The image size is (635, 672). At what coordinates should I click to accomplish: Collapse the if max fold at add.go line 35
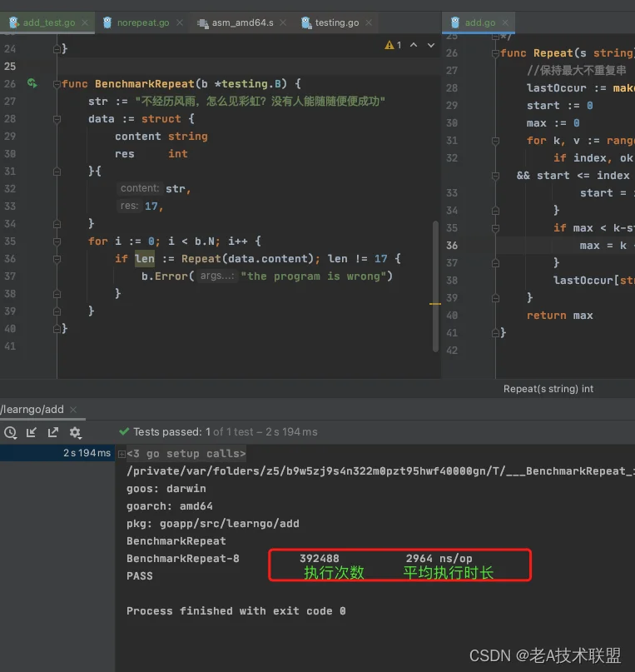495,228
